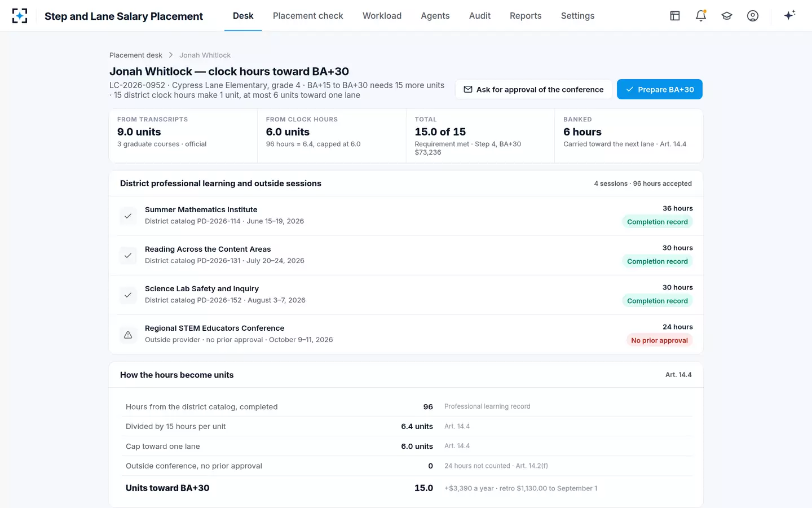Open the notifications bell

coord(701,16)
